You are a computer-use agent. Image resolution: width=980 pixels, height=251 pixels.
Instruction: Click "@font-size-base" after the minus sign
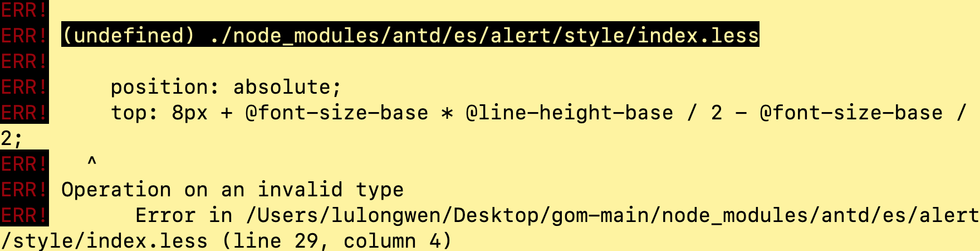coord(851,113)
